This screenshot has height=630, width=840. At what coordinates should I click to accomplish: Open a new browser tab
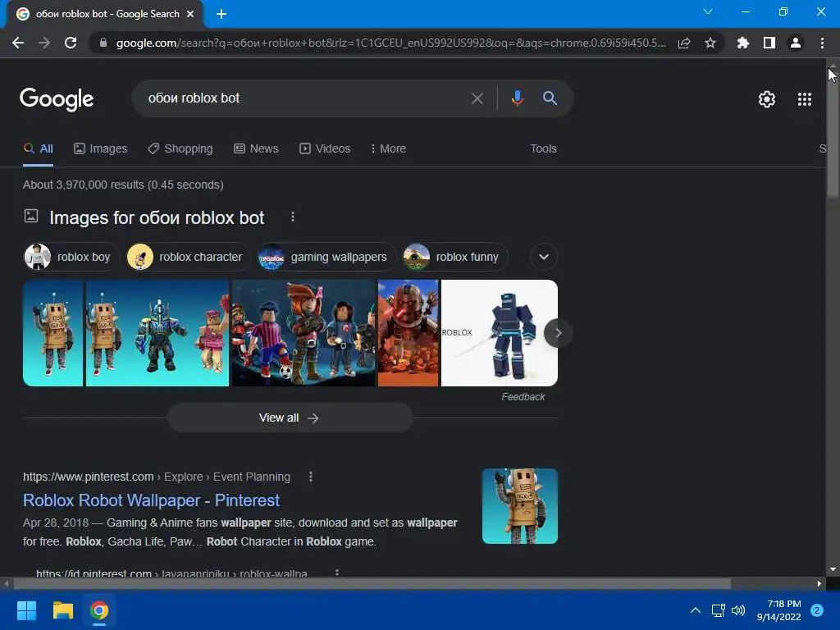[221, 14]
